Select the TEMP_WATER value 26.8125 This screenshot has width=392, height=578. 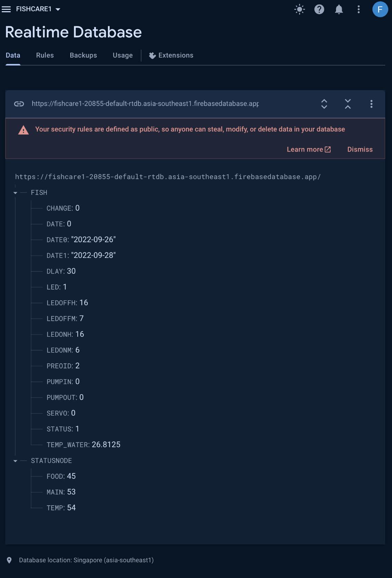[106, 444]
